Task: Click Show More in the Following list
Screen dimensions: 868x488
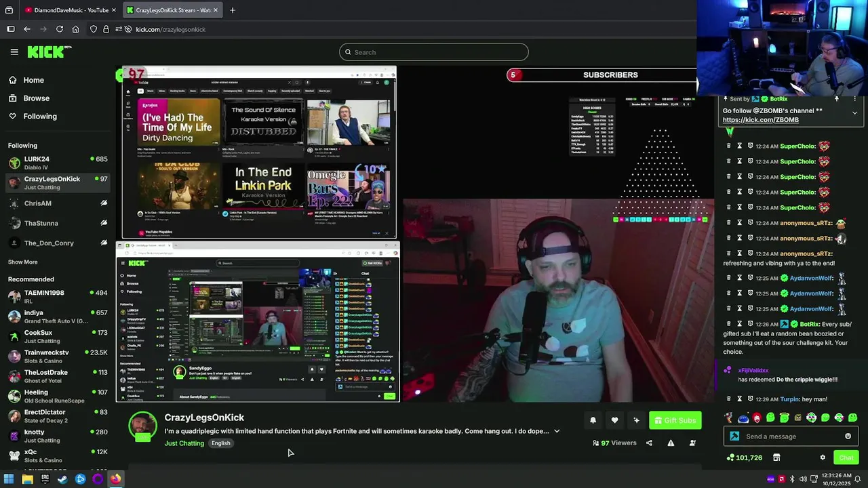Action: click(23, 262)
